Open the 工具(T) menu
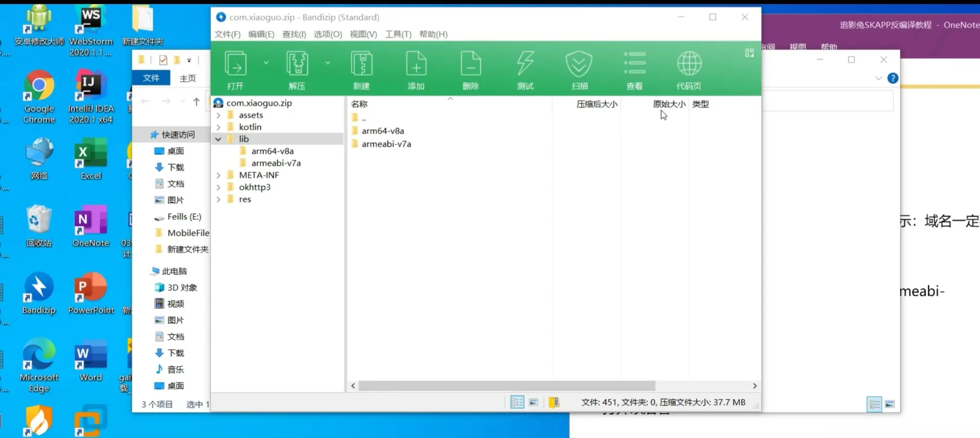This screenshot has width=980, height=438. tap(398, 34)
